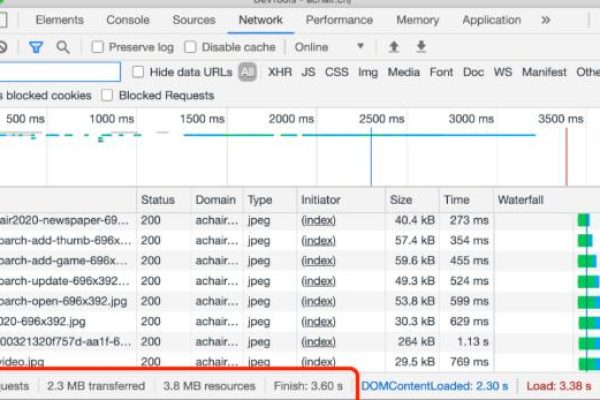
Task: Select the All filter button
Action: click(x=247, y=72)
